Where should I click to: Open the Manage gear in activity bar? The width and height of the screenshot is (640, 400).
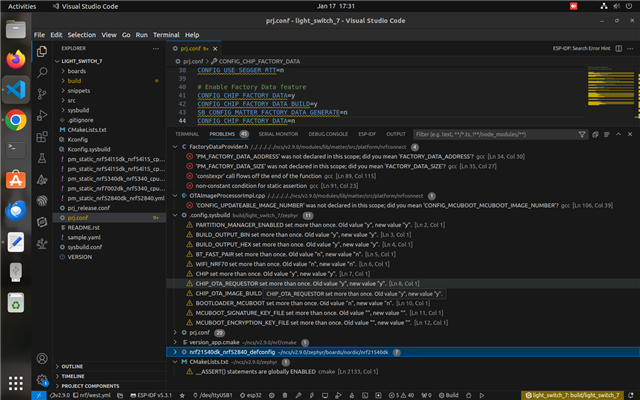tap(42, 380)
